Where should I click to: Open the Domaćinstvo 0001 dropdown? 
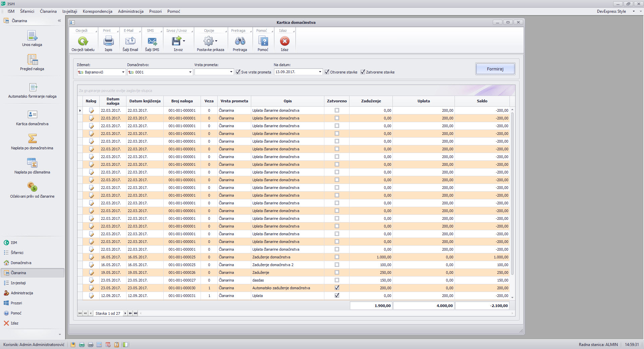pos(190,72)
